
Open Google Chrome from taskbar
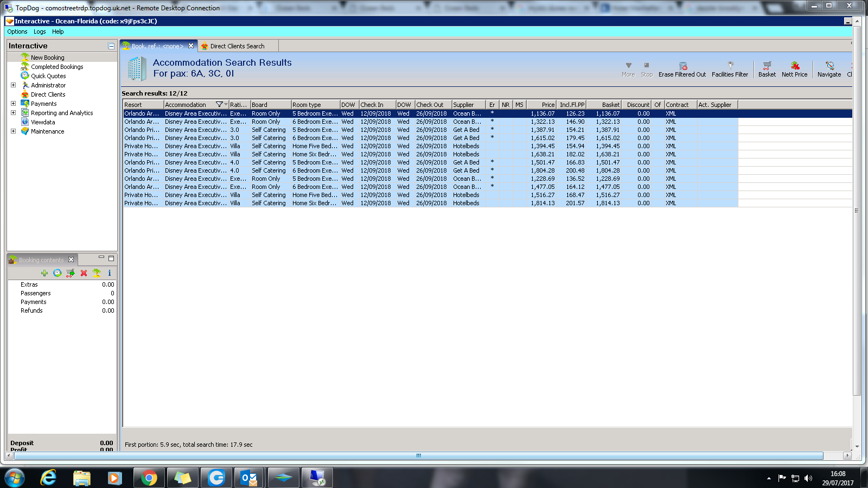point(149,478)
